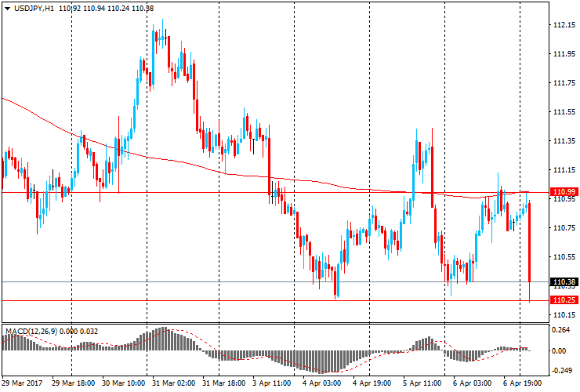Click the 110.15 price scale label
The width and height of the screenshot is (580, 392).
click(x=564, y=315)
